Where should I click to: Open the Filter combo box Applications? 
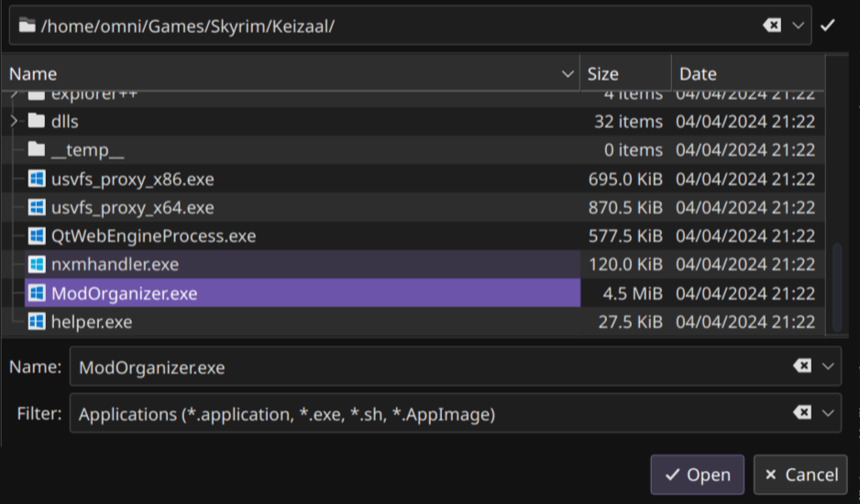tap(456, 413)
